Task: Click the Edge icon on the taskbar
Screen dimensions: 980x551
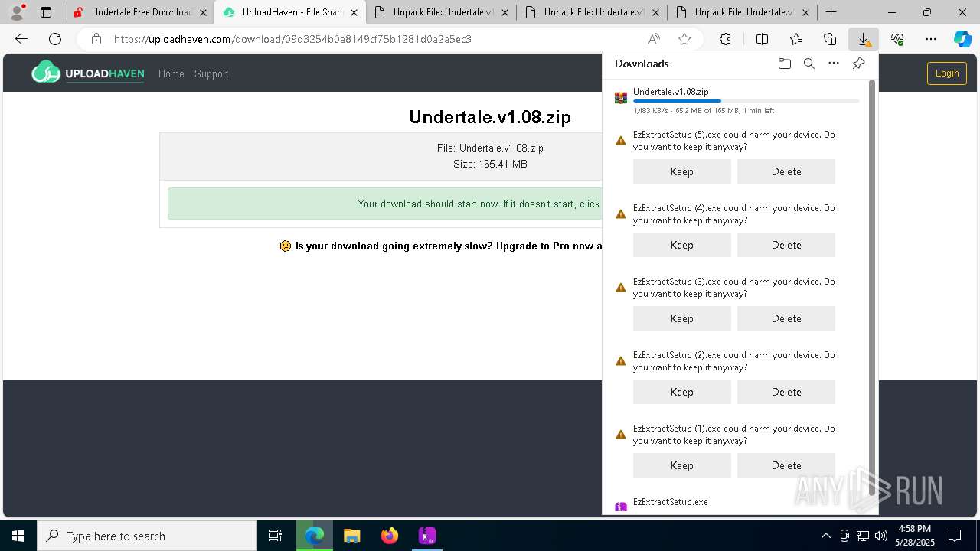Action: pyautogui.click(x=315, y=536)
